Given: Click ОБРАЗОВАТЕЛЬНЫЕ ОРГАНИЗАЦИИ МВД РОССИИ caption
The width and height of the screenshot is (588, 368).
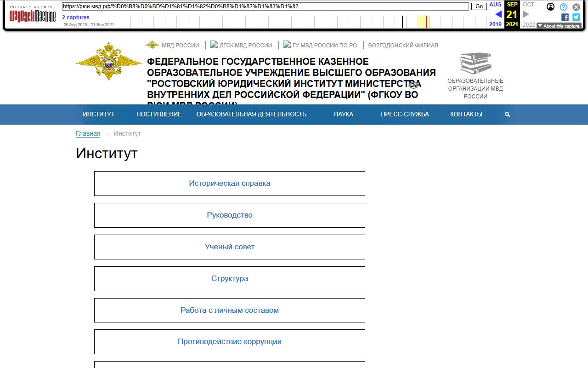Looking at the screenshot, I should coord(475,89).
